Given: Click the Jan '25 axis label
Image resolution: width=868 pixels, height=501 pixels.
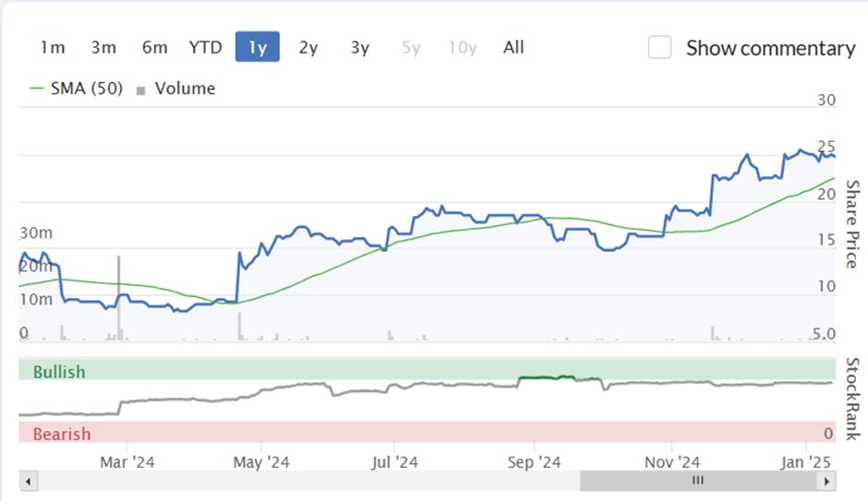Looking at the screenshot, I should tap(806, 462).
